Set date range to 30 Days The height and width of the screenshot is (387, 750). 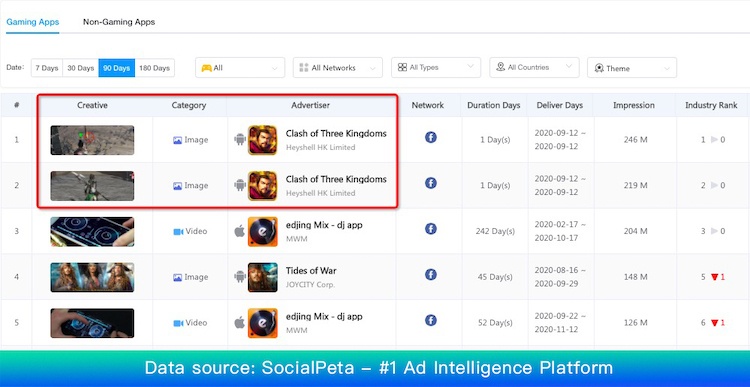pyautogui.click(x=80, y=68)
